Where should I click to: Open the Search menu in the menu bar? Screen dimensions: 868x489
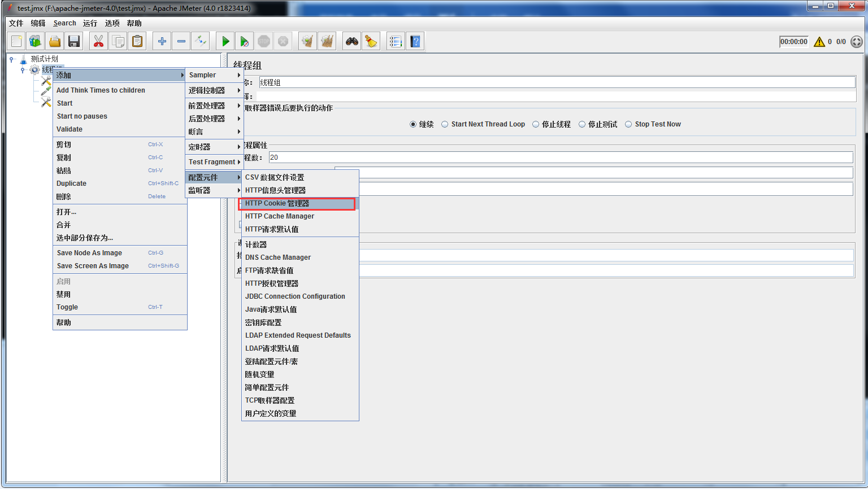click(x=64, y=23)
